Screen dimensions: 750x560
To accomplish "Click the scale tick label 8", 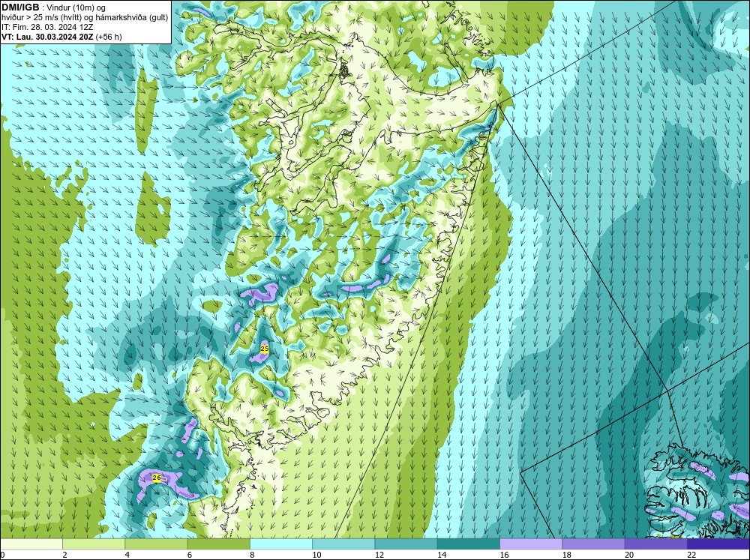I will (253, 555).
